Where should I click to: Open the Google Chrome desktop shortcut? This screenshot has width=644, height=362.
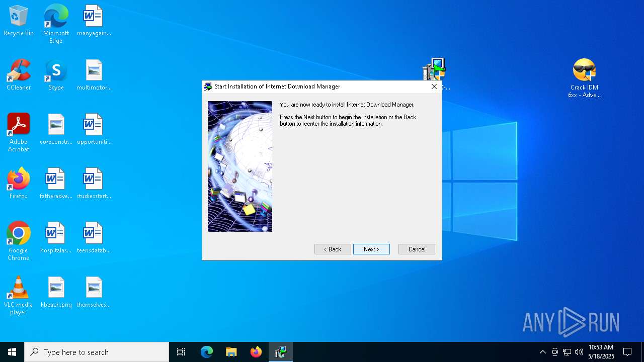coord(19,242)
